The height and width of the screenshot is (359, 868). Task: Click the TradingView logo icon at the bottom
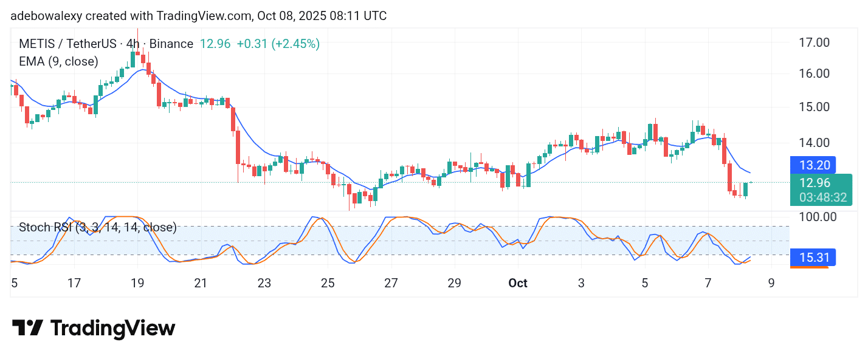[x=27, y=328]
